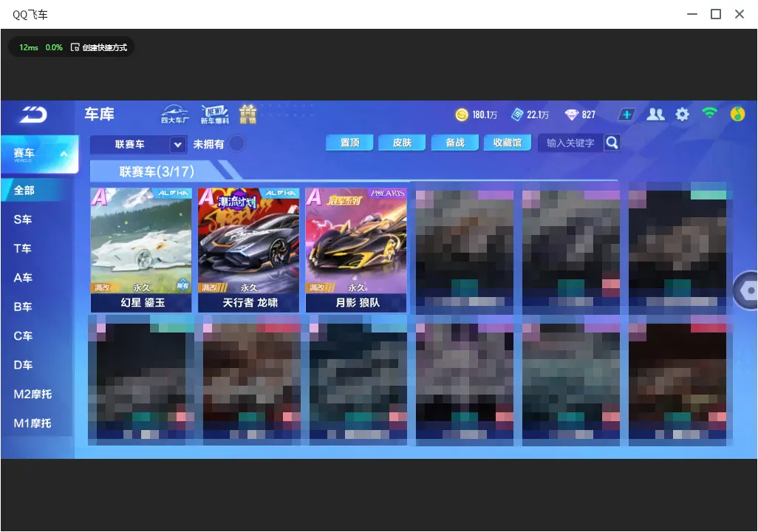The height and width of the screenshot is (532, 758).
Task: Select the B车 category
Action: [23, 307]
